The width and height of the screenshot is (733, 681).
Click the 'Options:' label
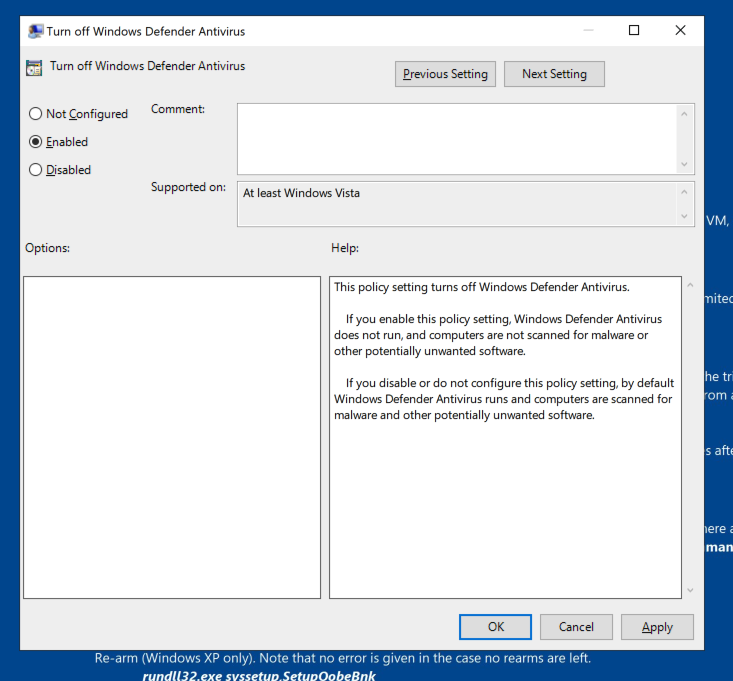(47, 248)
